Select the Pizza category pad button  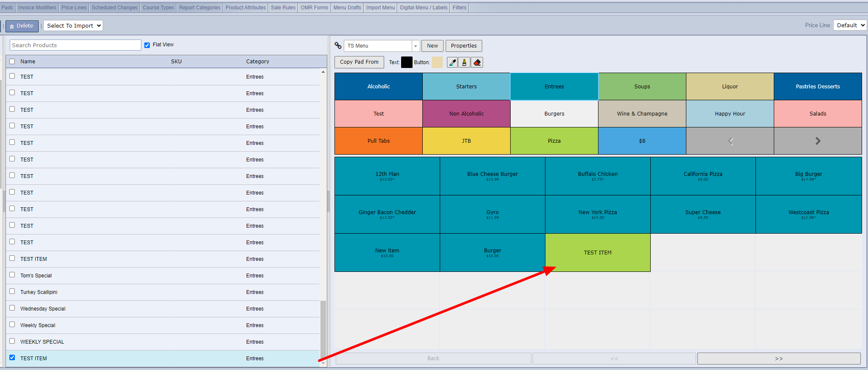point(554,141)
